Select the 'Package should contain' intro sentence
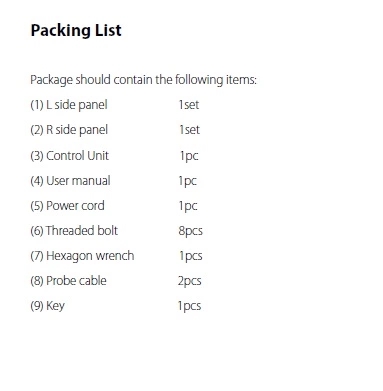This screenshot has height=391, width=383. tap(143, 80)
